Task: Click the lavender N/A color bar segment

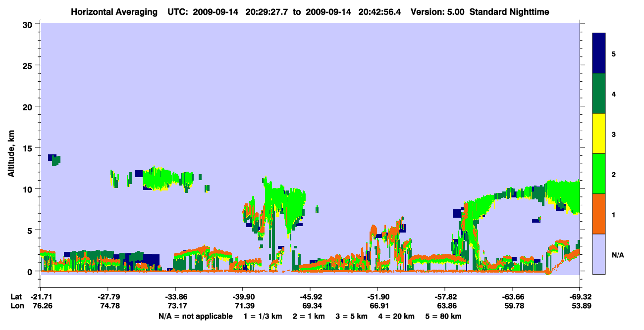Action: 599,253
